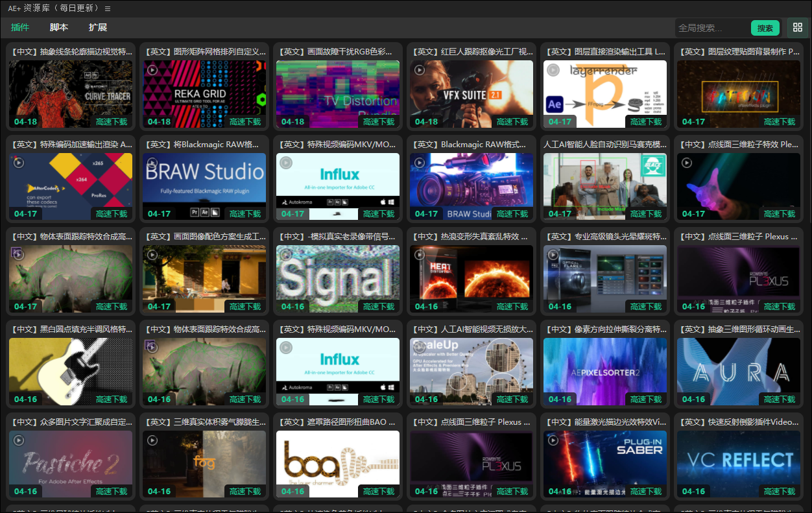Play preview on the AfterCodecs thumbnail
Image resolution: width=812 pixels, height=513 pixels.
pyautogui.click(x=19, y=163)
